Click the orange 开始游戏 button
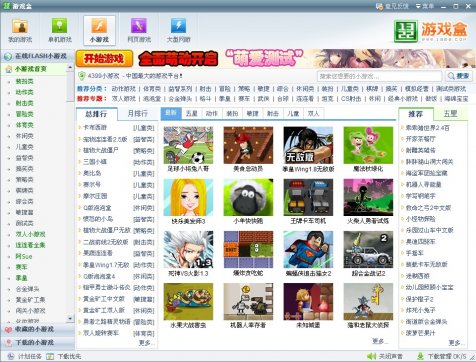Screen dimensions: 476x362 coord(104,59)
